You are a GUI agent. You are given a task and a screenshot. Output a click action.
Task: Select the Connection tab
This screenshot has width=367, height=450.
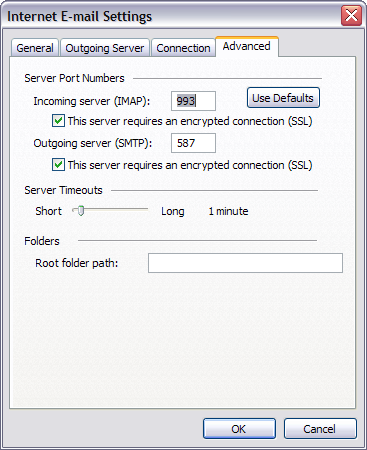183,48
